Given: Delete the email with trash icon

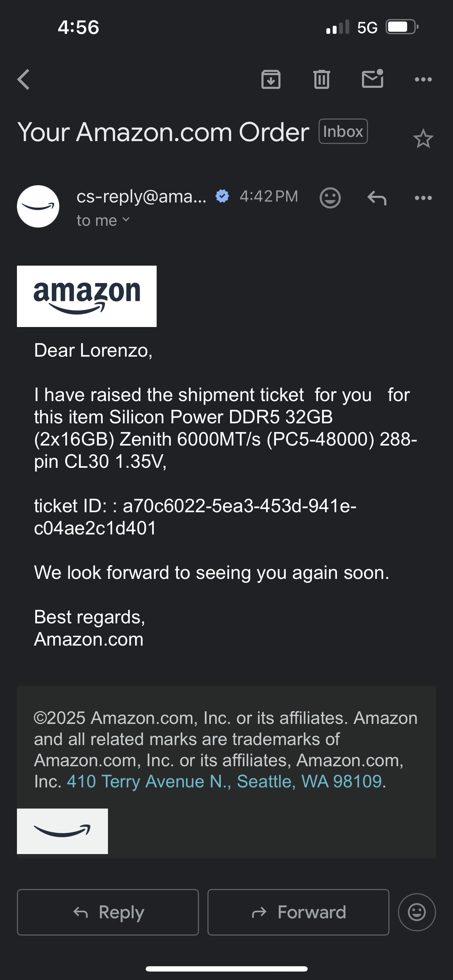Looking at the screenshot, I should [321, 79].
